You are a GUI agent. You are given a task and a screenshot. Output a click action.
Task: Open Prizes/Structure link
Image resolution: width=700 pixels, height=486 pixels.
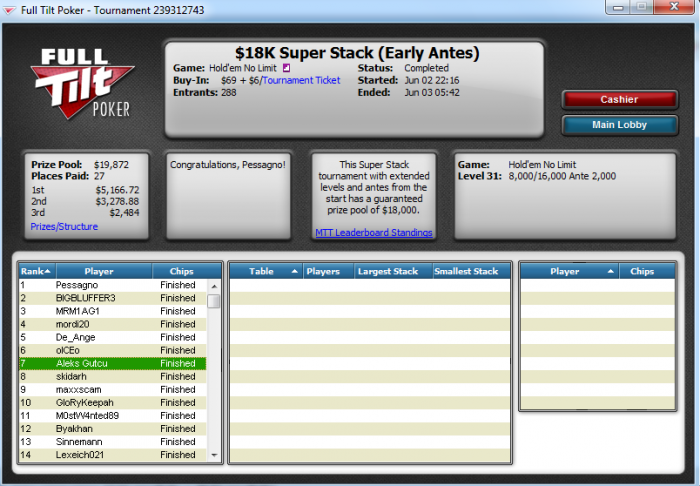click(x=64, y=227)
